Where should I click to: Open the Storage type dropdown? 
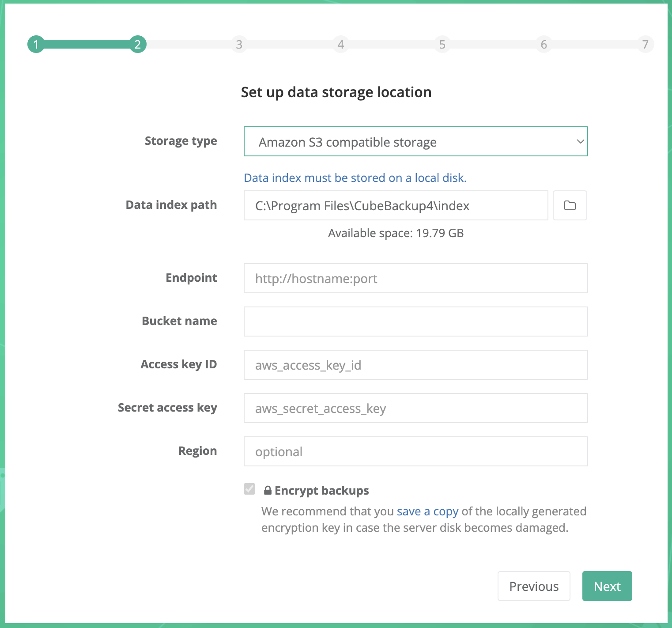(415, 142)
